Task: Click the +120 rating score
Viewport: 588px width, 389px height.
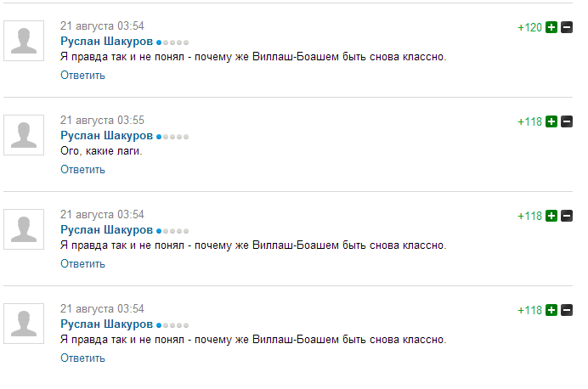Action: 530,28
